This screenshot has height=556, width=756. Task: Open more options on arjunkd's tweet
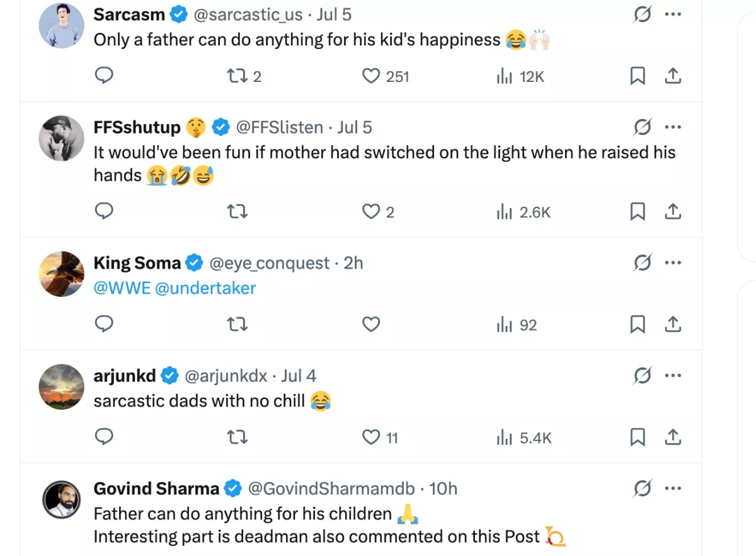(673, 376)
